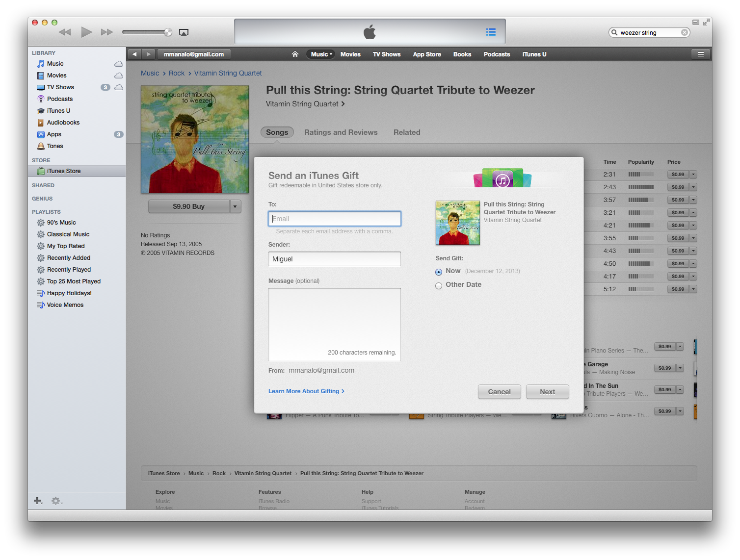
Task: Open the Happy Holidays! playlist
Action: [69, 293]
